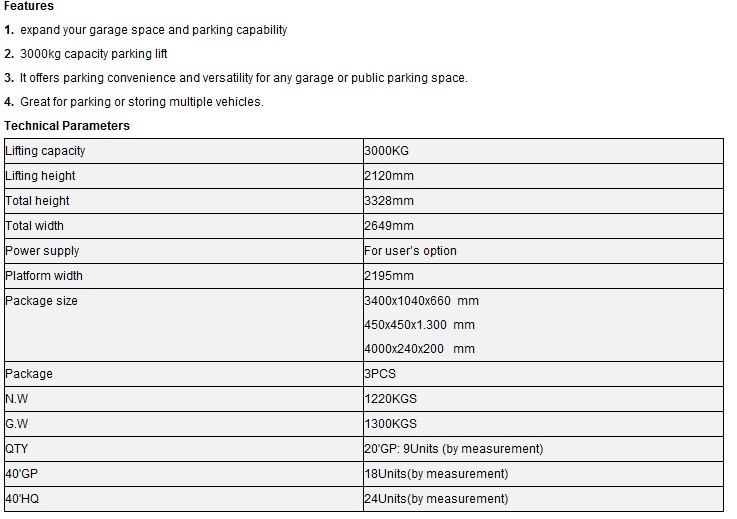
Task: Select the Total width value 2649mm
Action: pyautogui.click(x=389, y=226)
